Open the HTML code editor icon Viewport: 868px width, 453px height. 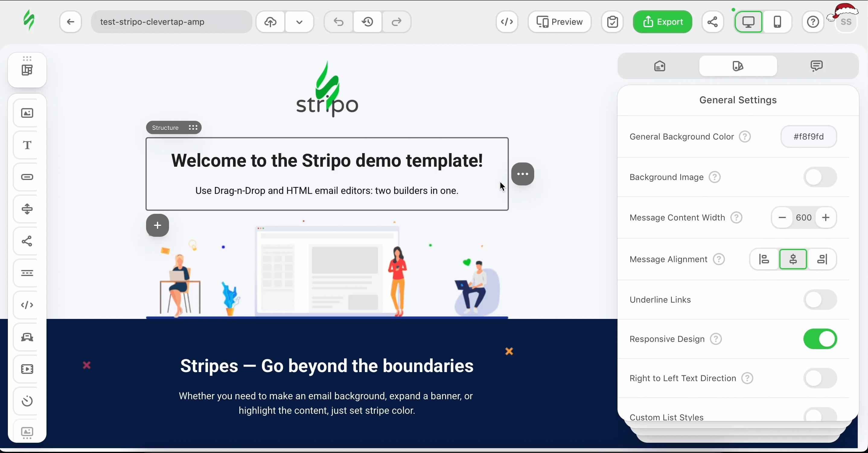(506, 22)
